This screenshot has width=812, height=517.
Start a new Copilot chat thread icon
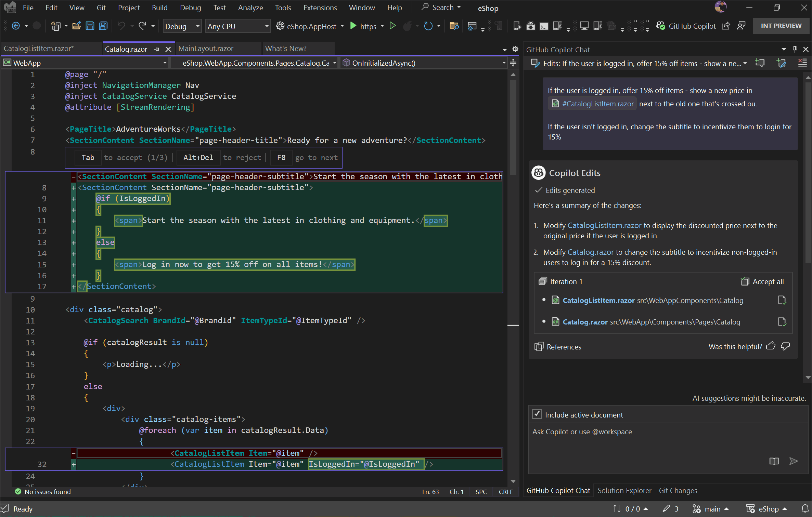[760, 63]
